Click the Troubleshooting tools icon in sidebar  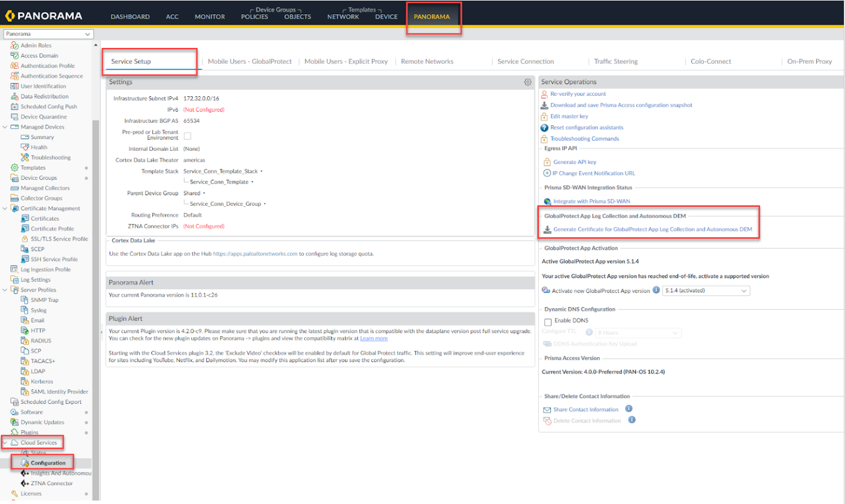pos(25,157)
